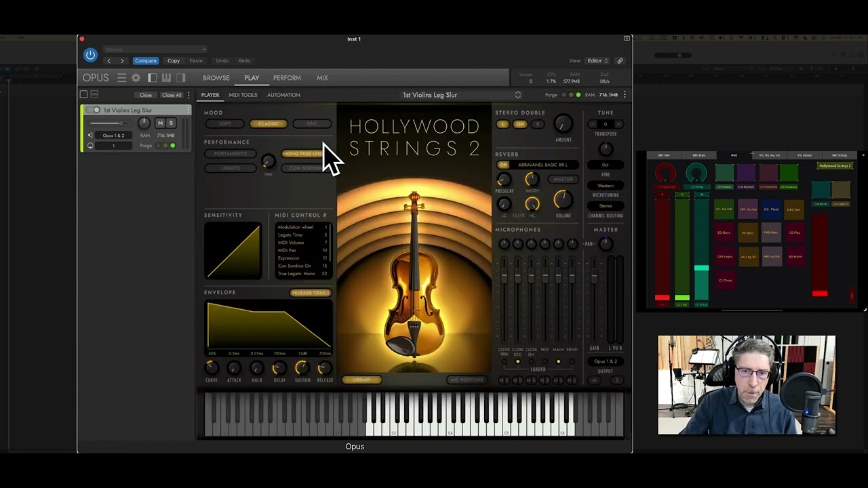This screenshot has height=488, width=868.
Task: Toggle the Close Sec microphone loaded light
Action: (517, 361)
